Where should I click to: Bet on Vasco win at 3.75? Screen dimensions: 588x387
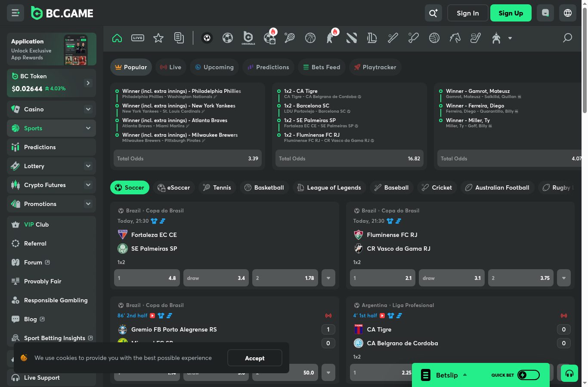[x=521, y=278]
